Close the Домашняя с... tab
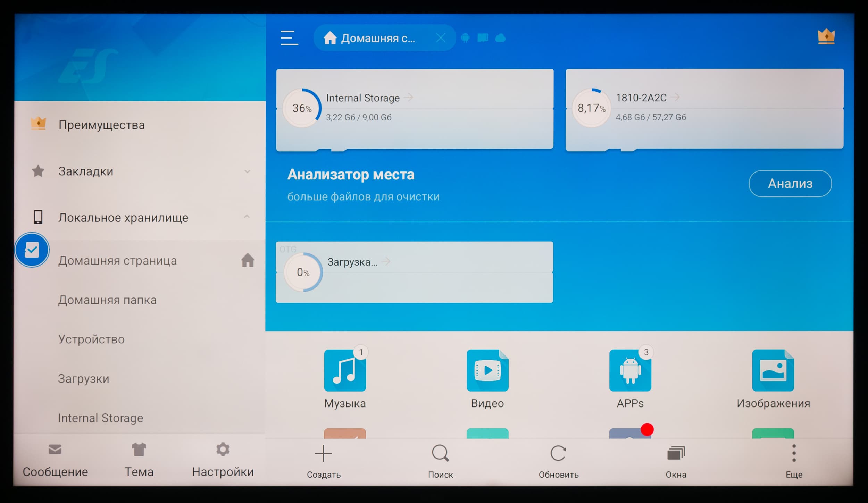868x503 pixels. pyautogui.click(x=441, y=38)
